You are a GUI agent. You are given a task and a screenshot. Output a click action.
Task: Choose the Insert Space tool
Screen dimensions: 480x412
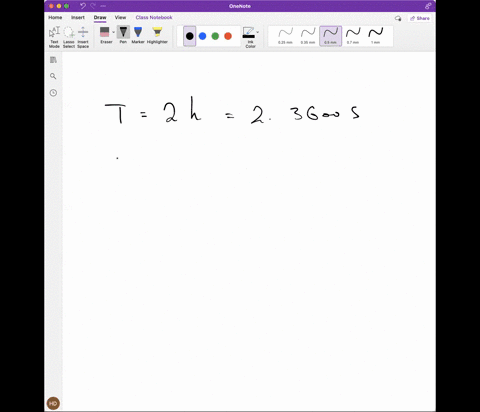tap(83, 37)
